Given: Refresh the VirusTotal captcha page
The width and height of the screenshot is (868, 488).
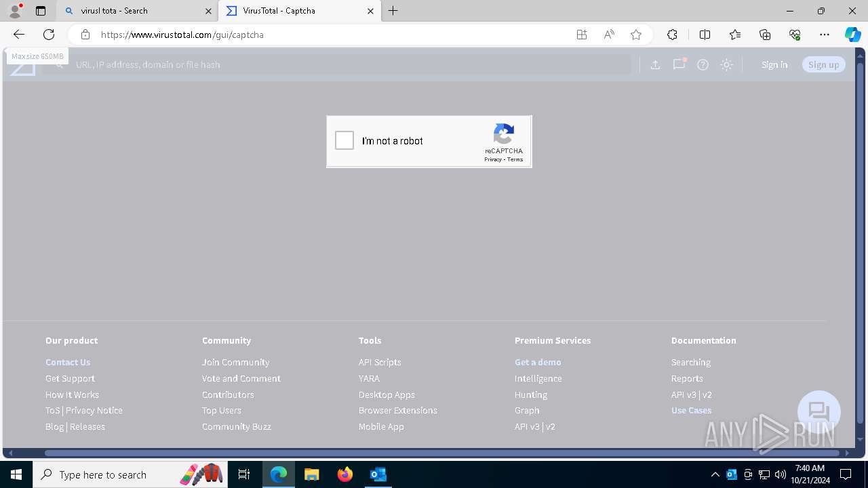Looking at the screenshot, I should (49, 35).
